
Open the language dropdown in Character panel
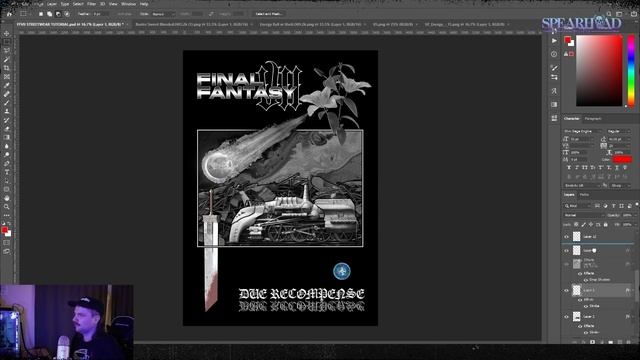[x=582, y=185]
